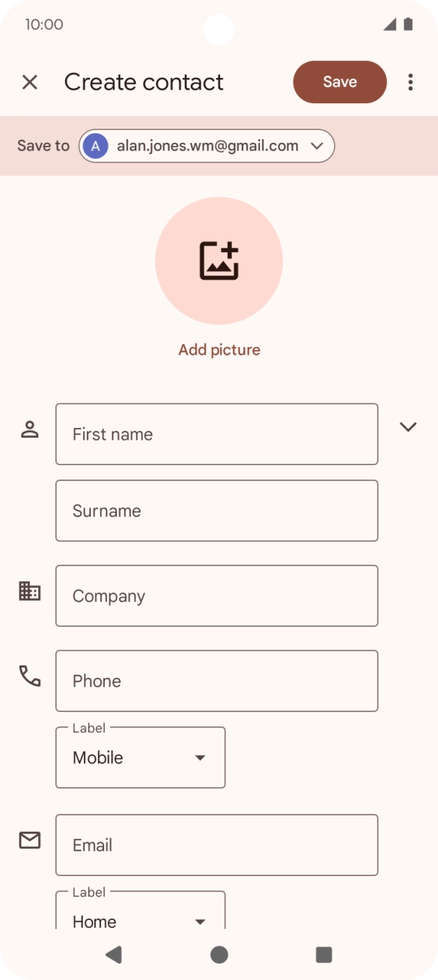Click the company building icon
438x980 pixels.
[x=29, y=590]
